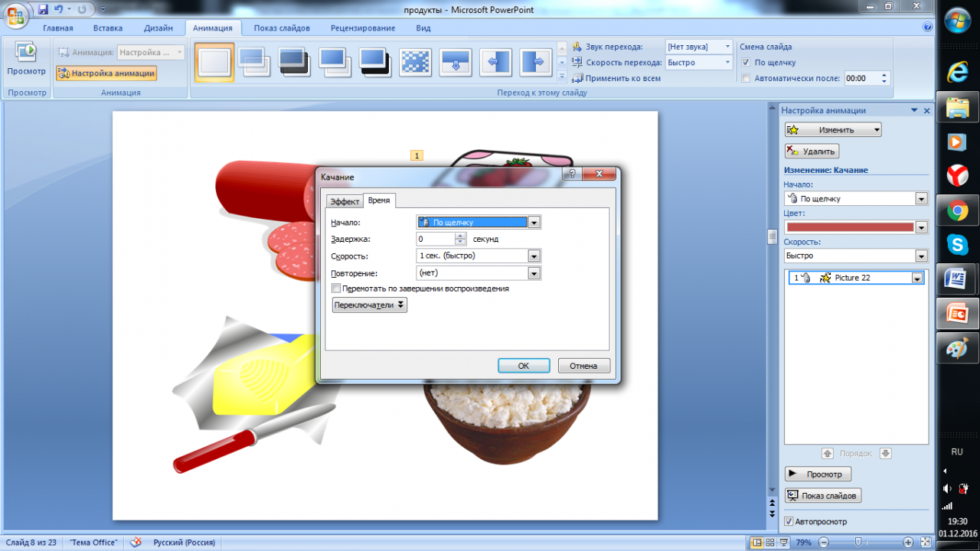Open the Дизайн ribbon tab
Image resolution: width=980 pixels, height=551 pixels.
[158, 28]
